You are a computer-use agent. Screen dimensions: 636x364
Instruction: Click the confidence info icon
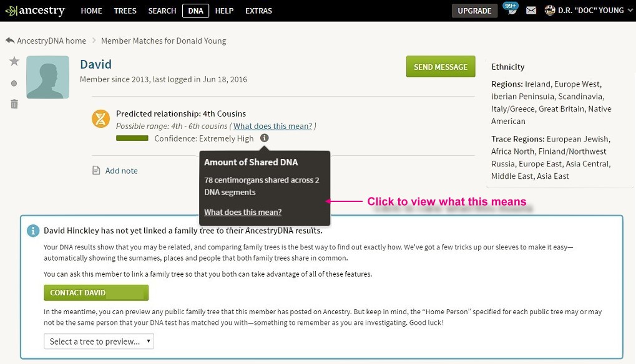click(264, 138)
